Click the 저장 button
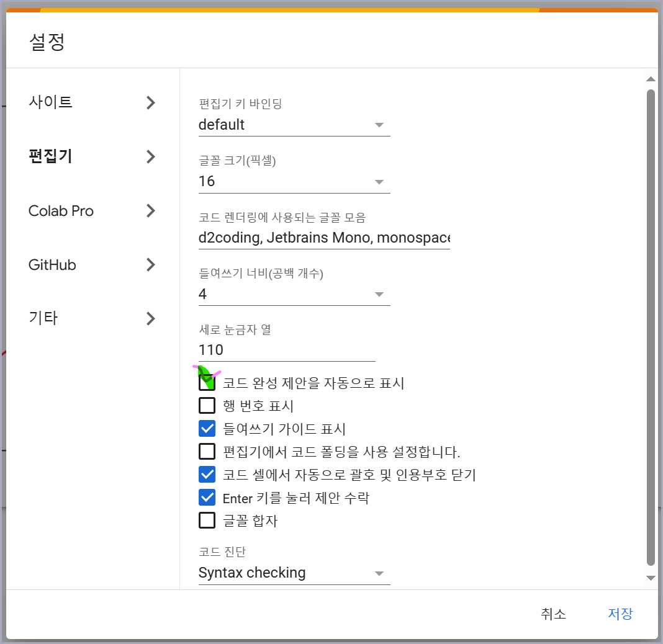The image size is (663, 644). 620,614
